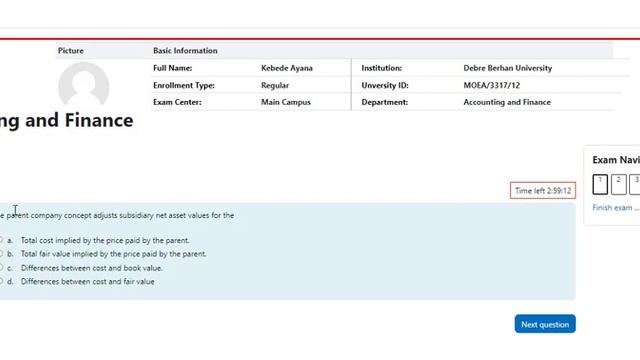This screenshot has width=640, height=360.
Task: Jump to question 3 in Exam Navigation
Action: (635, 184)
